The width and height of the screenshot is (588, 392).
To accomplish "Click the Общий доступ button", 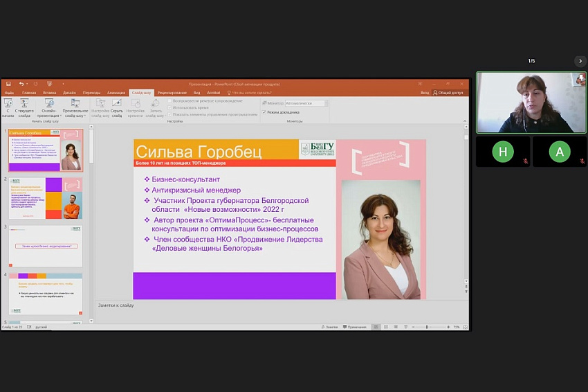I will click(x=450, y=92).
